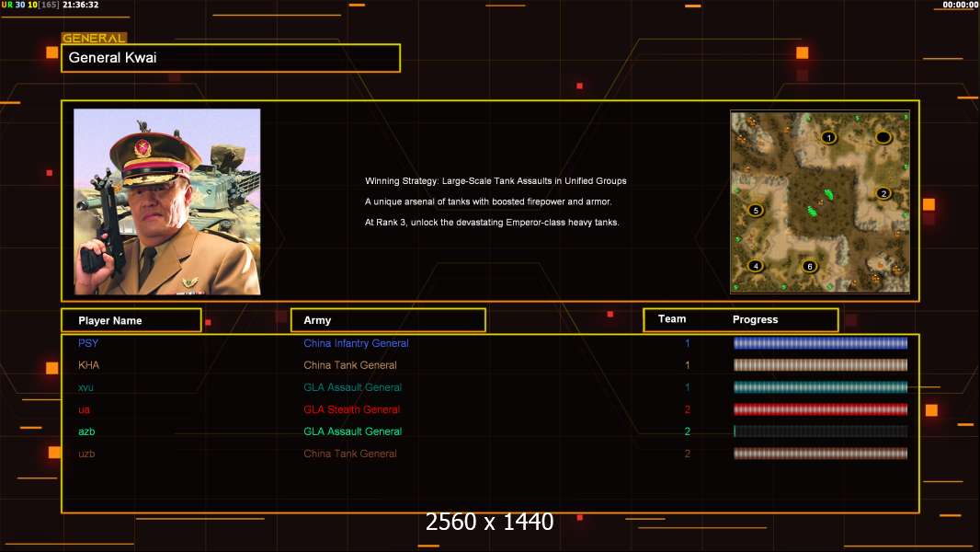Choose start position 5 on the minimap

tap(756, 210)
